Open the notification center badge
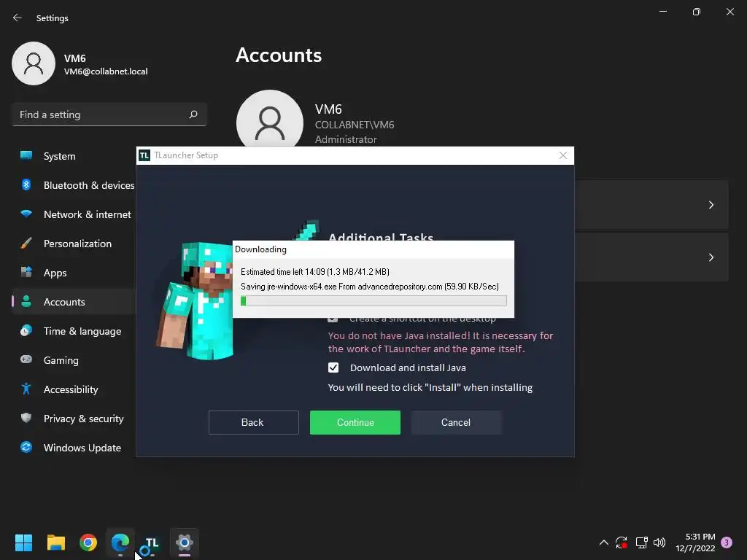 click(x=727, y=542)
